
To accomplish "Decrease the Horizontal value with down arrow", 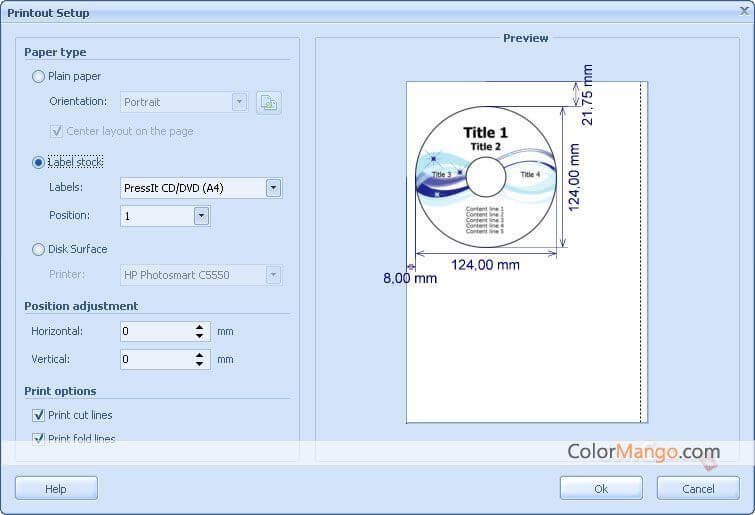I will (200, 336).
